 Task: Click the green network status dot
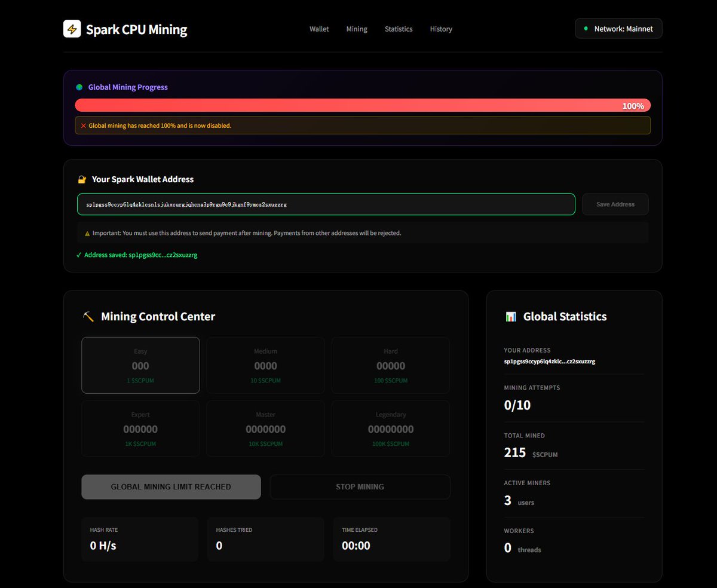pyautogui.click(x=586, y=29)
